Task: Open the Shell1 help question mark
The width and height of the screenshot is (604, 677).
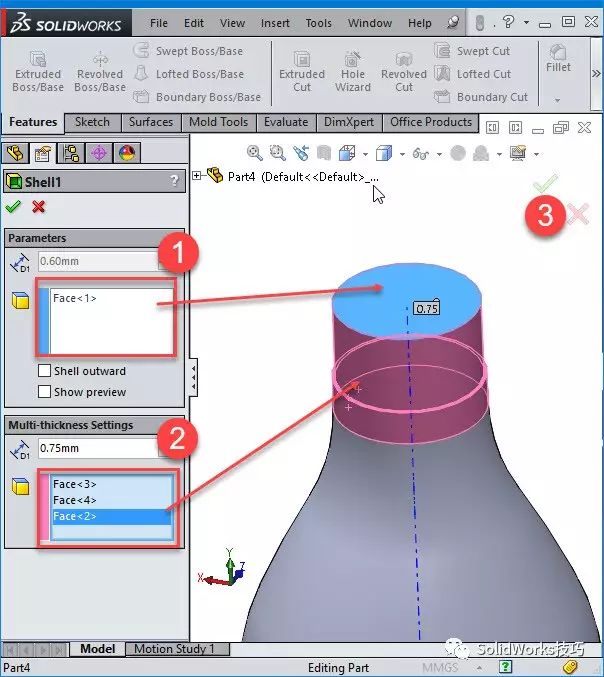Action: coord(174,180)
